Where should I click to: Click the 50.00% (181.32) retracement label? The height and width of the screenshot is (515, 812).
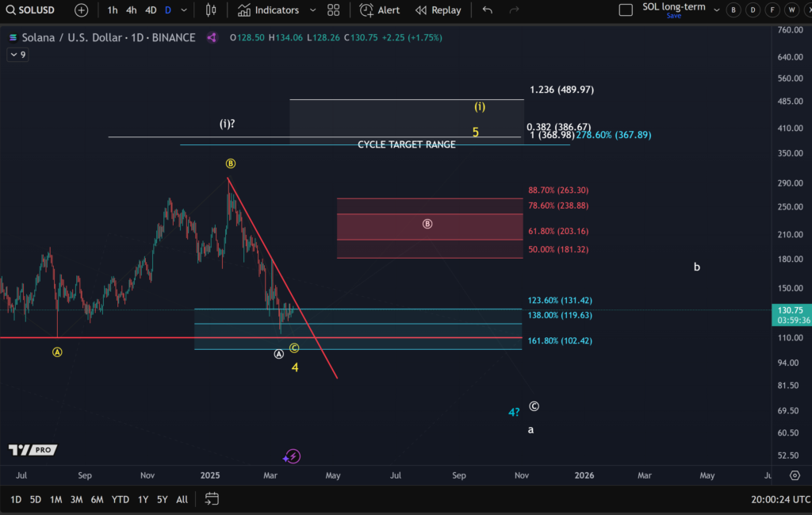pyautogui.click(x=558, y=249)
